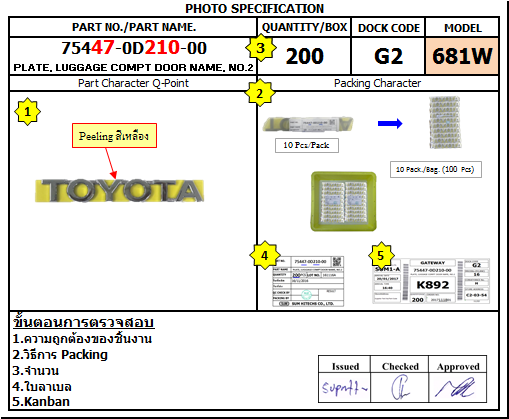Select the K892 Kanban card image
The width and height of the screenshot is (509, 419).
(x=431, y=281)
